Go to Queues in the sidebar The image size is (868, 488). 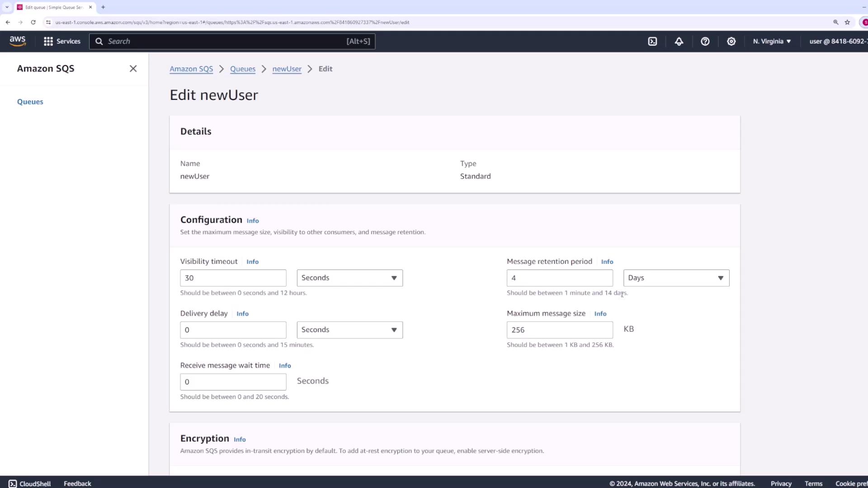click(x=30, y=102)
